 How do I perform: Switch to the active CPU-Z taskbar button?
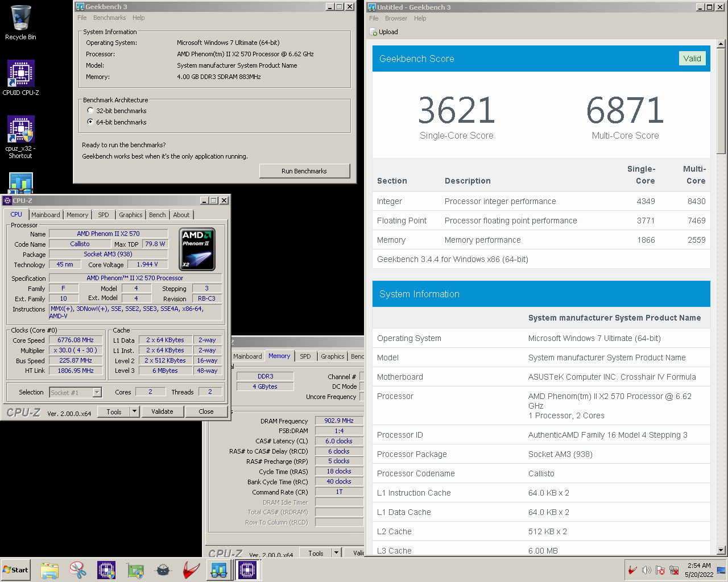click(247, 569)
